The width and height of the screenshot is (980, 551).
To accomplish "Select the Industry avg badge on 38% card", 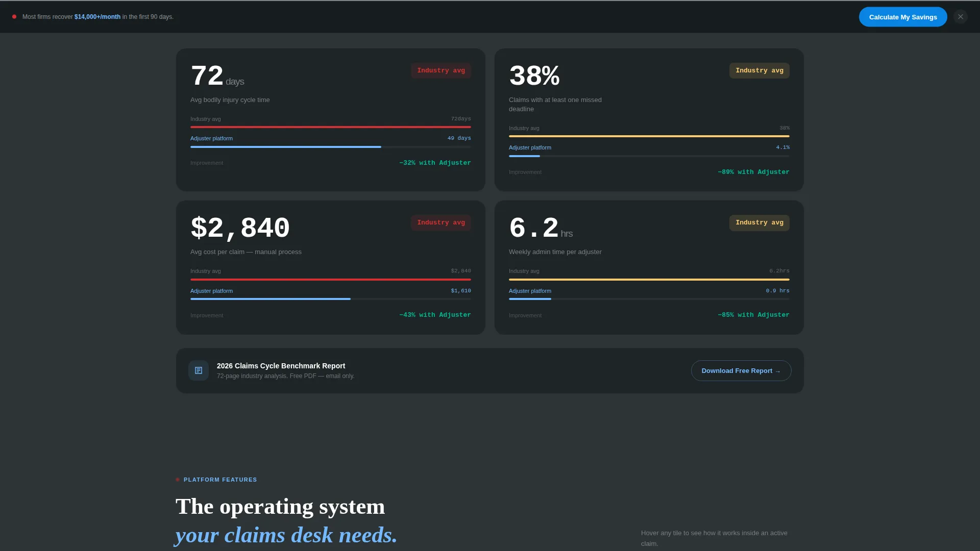I will click(759, 70).
